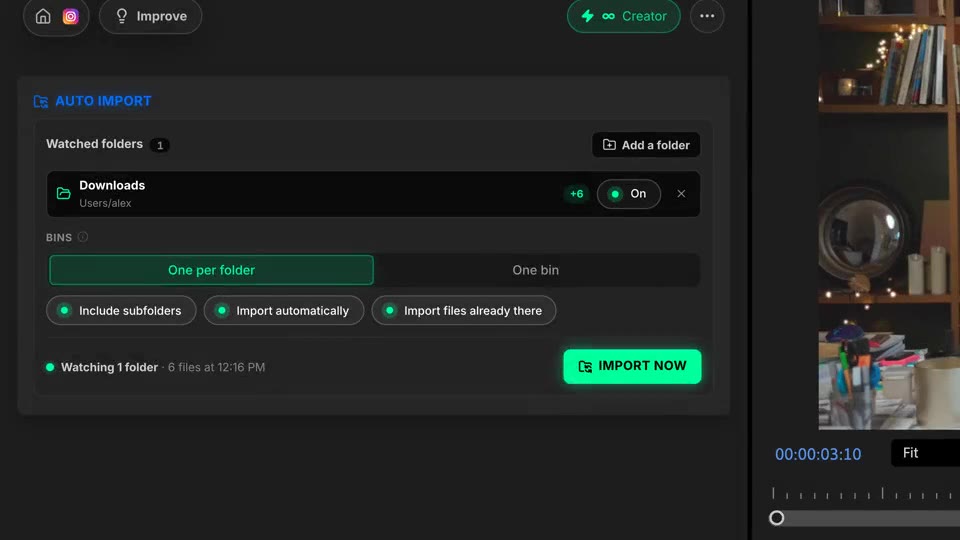Show the Bins info tooltip icon
Image resolution: width=960 pixels, height=540 pixels.
[83, 237]
